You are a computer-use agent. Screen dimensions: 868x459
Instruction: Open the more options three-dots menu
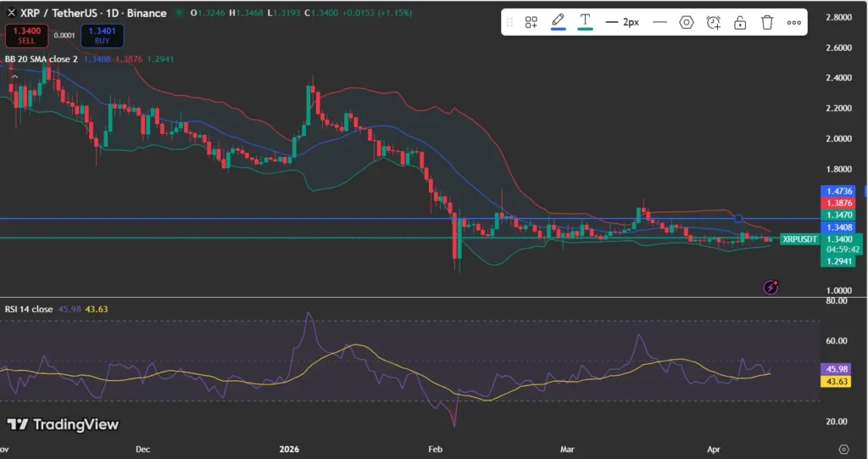[793, 22]
